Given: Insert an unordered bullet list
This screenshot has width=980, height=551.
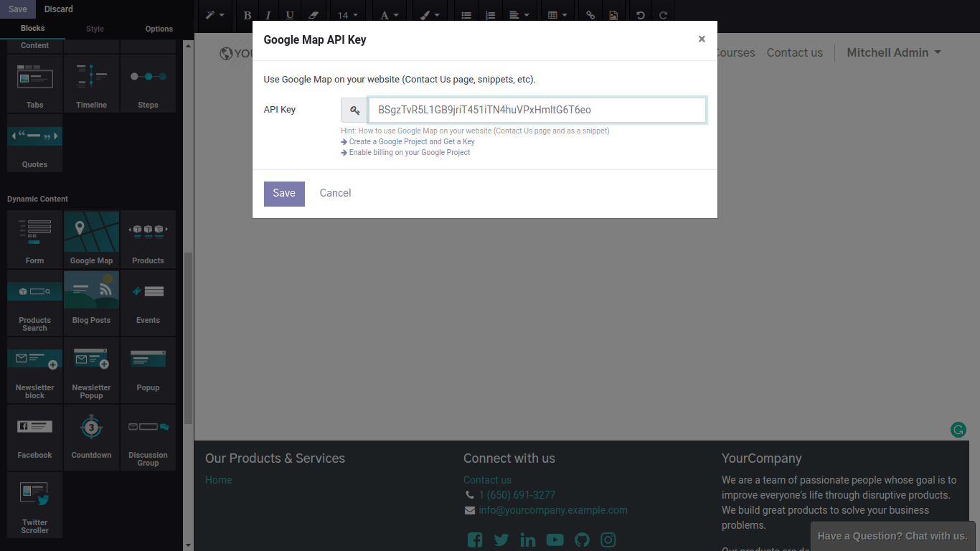Looking at the screenshot, I should pyautogui.click(x=466, y=15).
